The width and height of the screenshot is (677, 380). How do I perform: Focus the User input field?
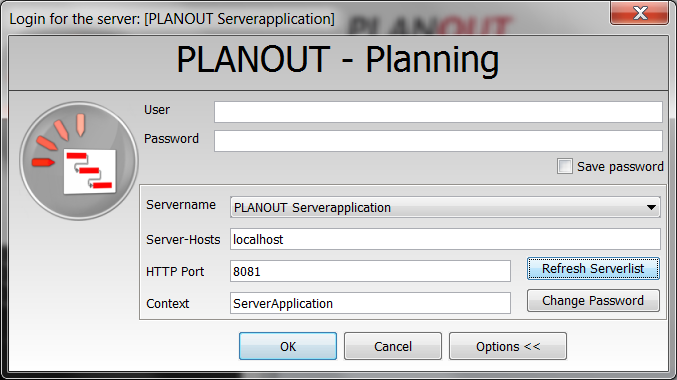click(x=438, y=112)
